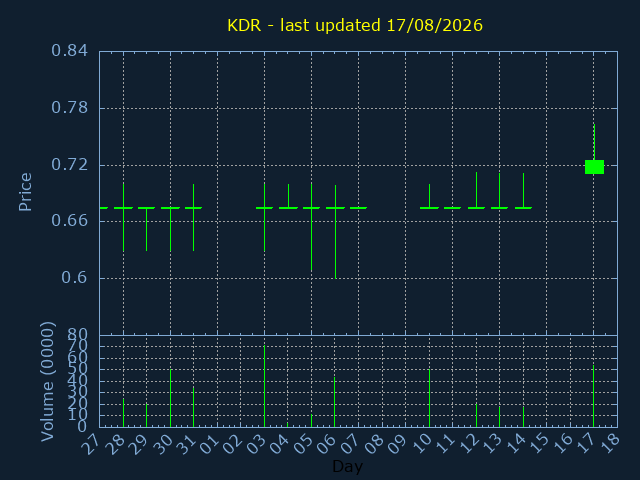Viewport: 640px width, 480px height.
Task: Click the 0.72 price axis label
Action: point(69,165)
